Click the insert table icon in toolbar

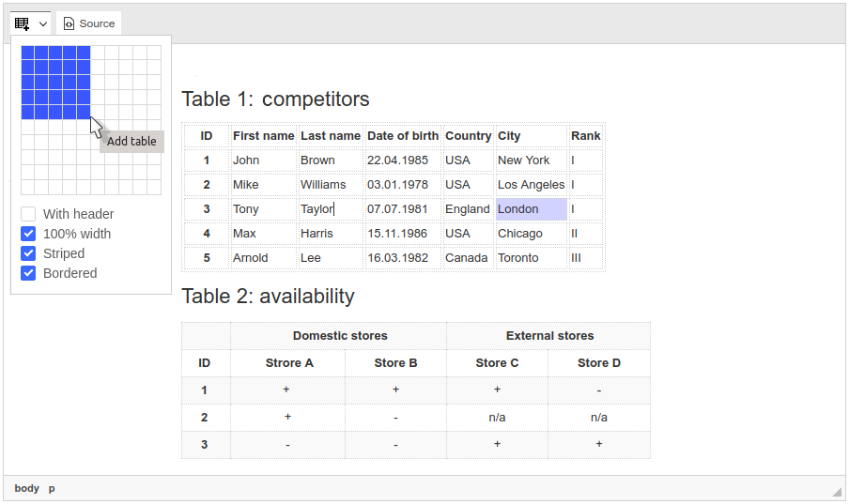click(23, 23)
